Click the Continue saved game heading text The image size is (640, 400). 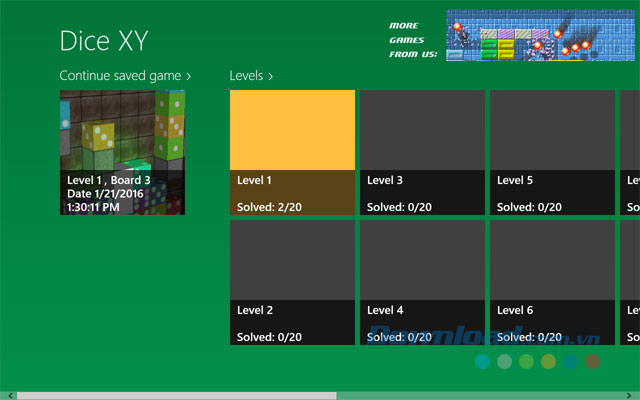120,76
